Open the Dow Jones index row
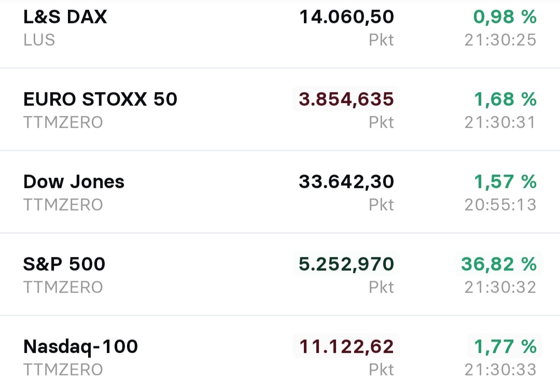Image resolution: width=560 pixels, height=392 pixels. click(74, 181)
